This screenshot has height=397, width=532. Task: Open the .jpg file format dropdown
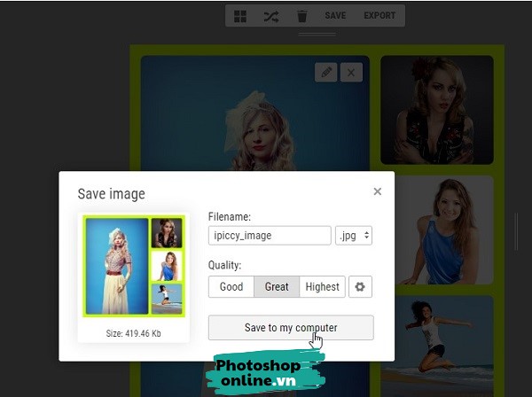pos(354,236)
